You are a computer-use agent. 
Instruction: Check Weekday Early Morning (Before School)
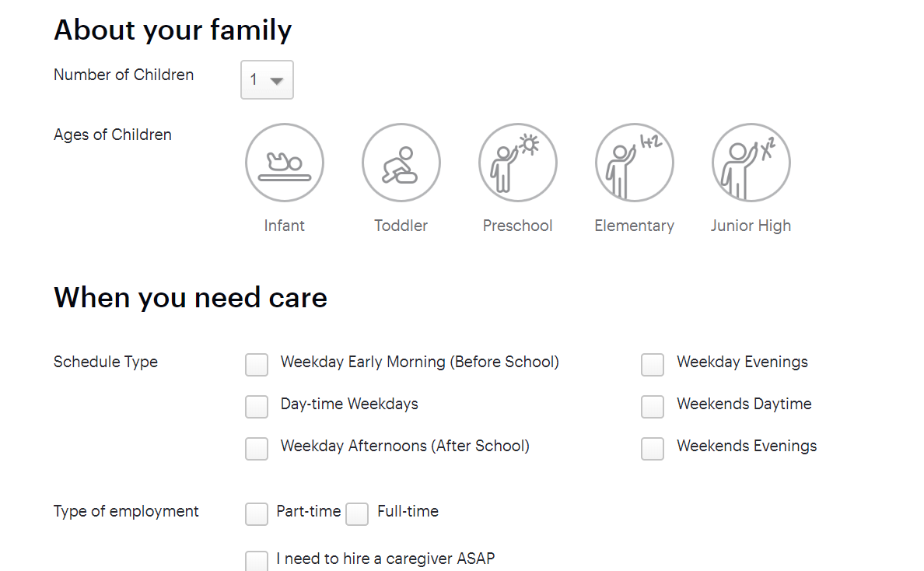257,365
